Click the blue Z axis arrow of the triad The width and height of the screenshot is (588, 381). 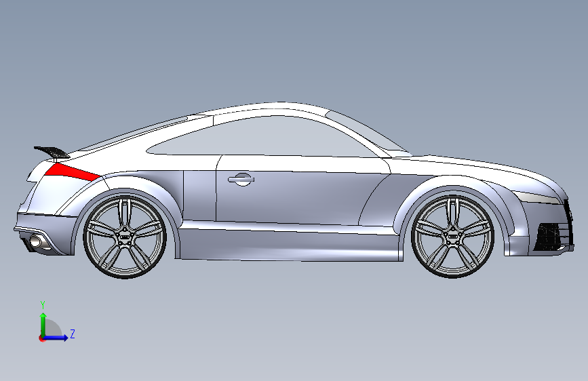pos(56,338)
